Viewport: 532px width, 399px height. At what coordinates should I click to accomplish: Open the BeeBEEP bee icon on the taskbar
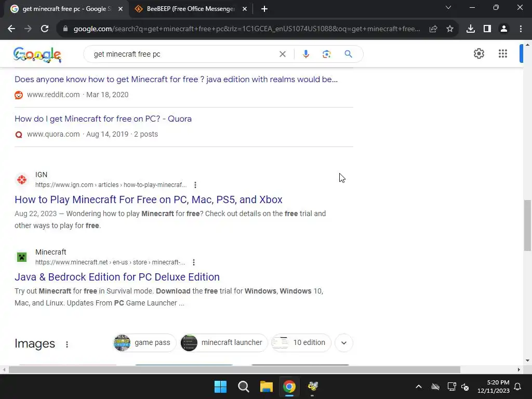tap(312, 387)
